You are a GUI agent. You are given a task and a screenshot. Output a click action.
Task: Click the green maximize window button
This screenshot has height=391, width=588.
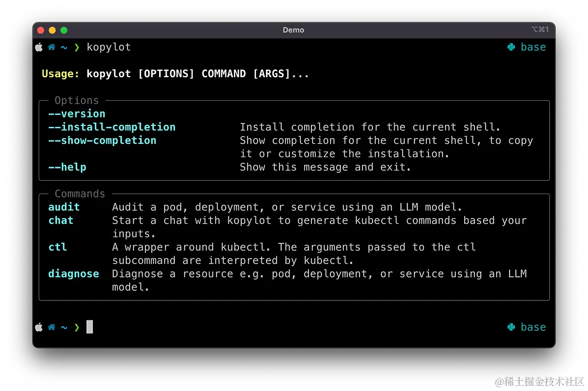(x=64, y=30)
